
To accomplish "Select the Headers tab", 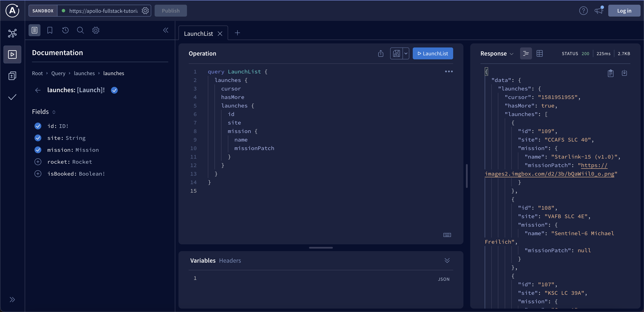I will point(230,260).
